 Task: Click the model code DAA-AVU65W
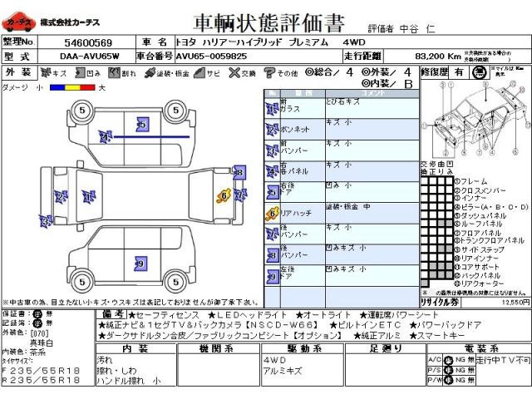coord(90,57)
